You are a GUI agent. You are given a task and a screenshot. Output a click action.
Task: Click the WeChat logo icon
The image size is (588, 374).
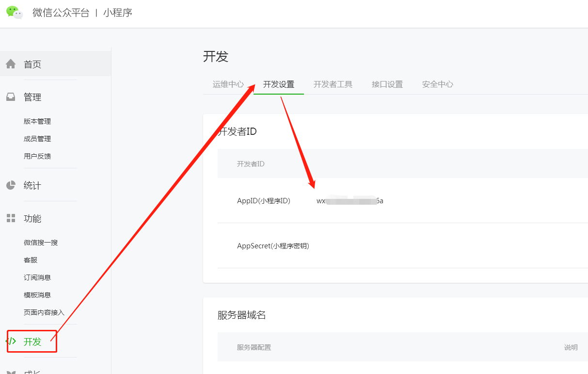coord(15,12)
